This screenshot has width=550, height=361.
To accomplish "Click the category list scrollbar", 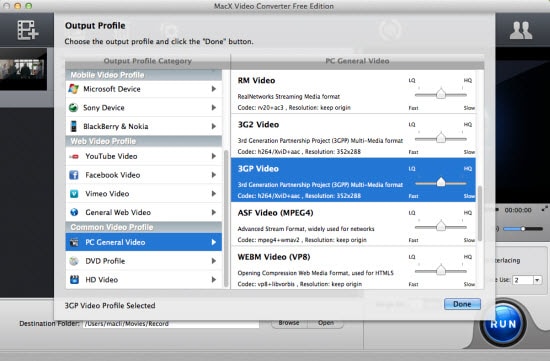I will (x=226, y=219).
